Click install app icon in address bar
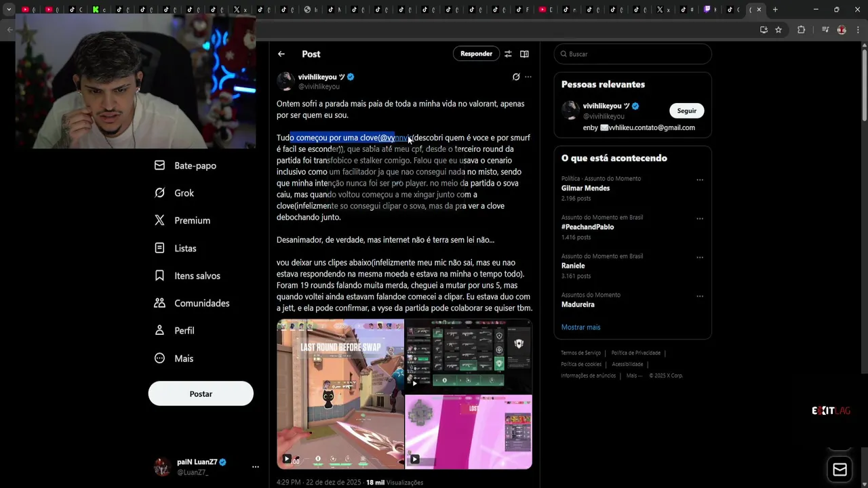 pyautogui.click(x=764, y=30)
